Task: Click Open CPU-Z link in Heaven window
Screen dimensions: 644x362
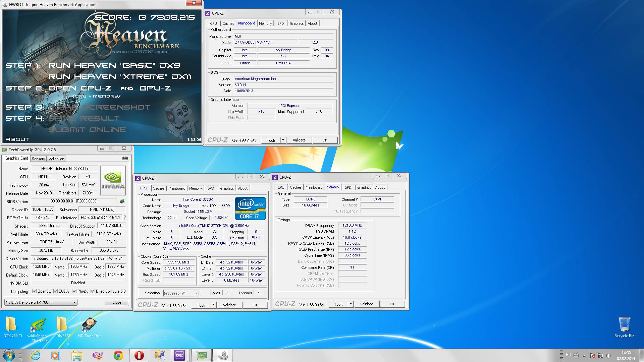Action: click(80, 88)
